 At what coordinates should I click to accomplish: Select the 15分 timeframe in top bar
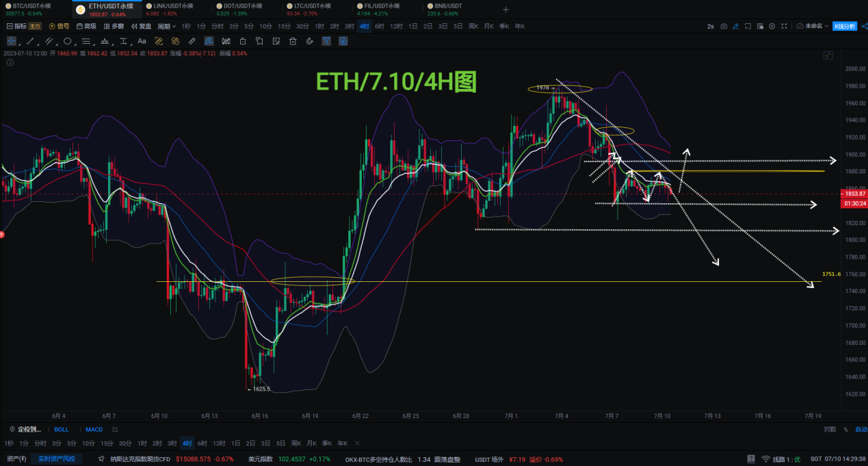[284, 26]
